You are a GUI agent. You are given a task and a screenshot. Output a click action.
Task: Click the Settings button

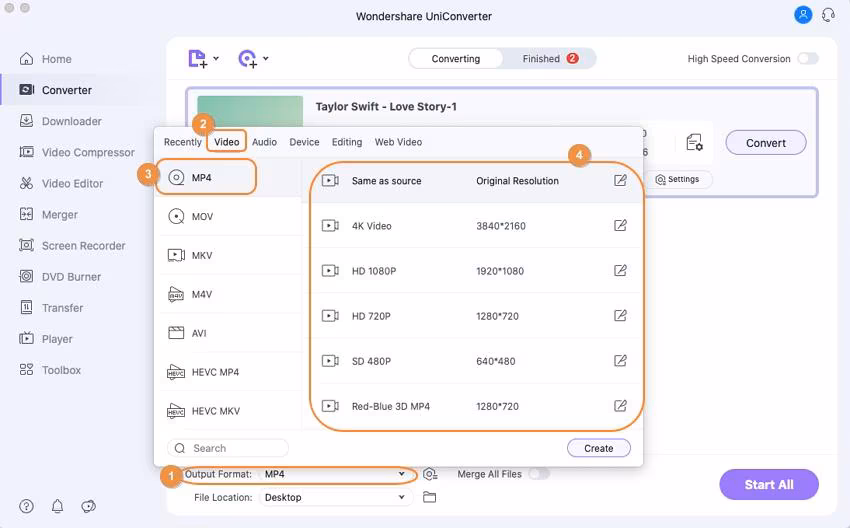[678, 179]
